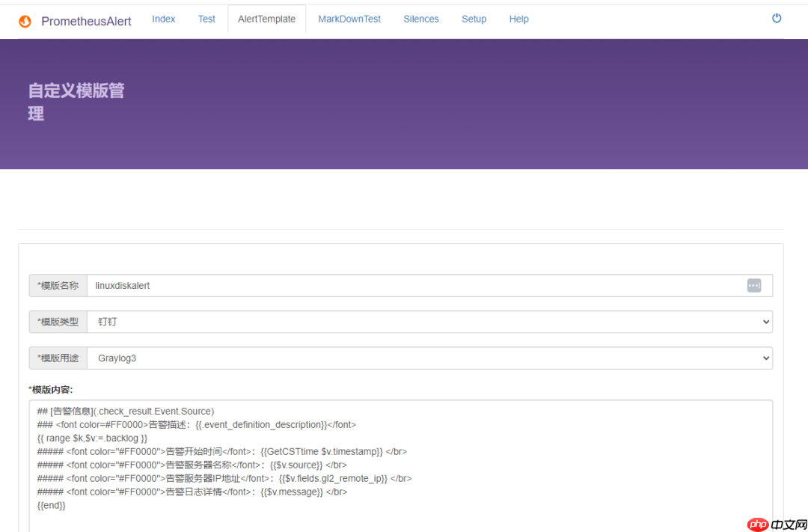Click the blue power logout icon
The height and width of the screenshot is (532, 808).
click(x=777, y=18)
